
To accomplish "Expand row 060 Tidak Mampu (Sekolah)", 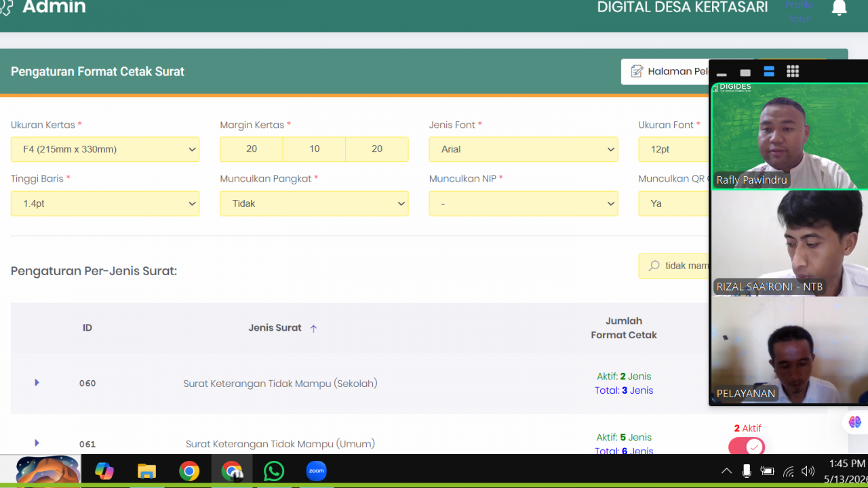I will [37, 383].
